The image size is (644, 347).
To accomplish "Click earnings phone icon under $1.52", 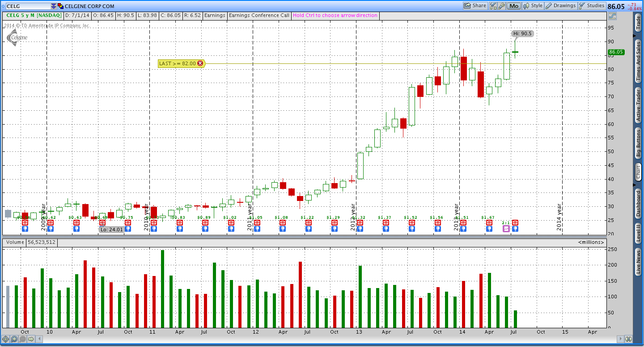I will click(x=412, y=222).
